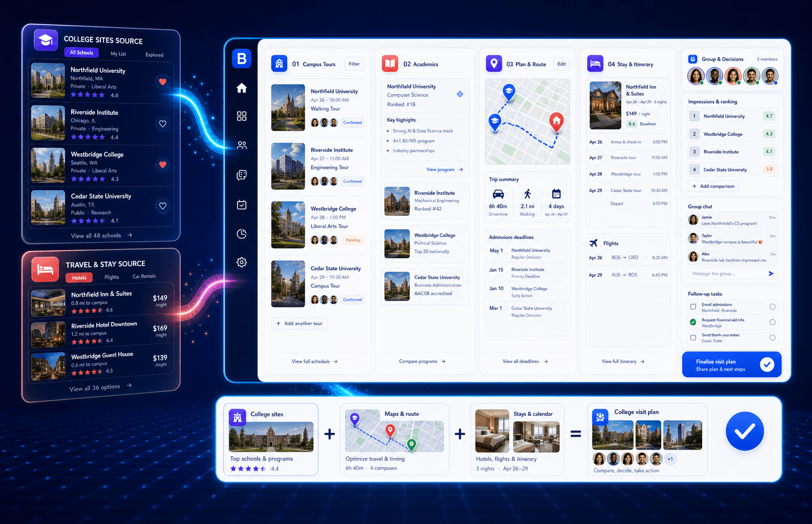Click the graduation cap College Sites Source icon
Image resolution: width=812 pixels, height=524 pixels.
[x=46, y=40]
